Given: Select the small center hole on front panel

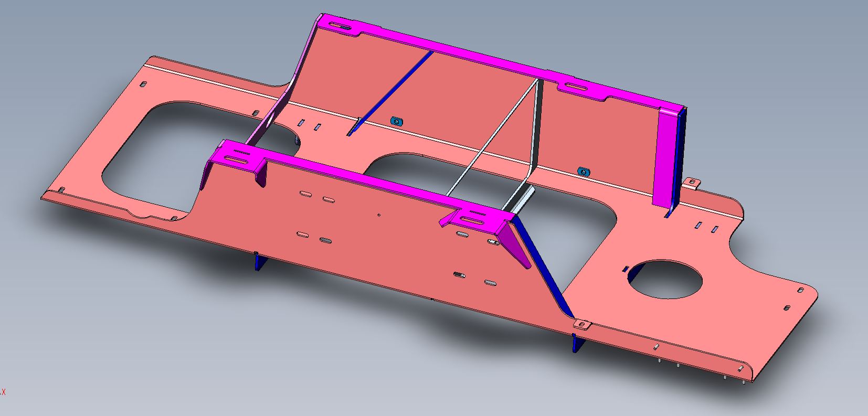Looking at the screenshot, I should (x=379, y=214).
